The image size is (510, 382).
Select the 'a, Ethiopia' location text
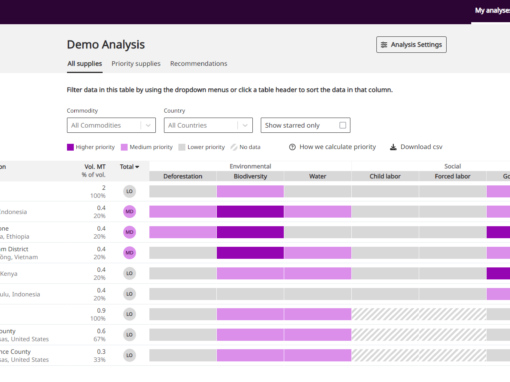coord(14,237)
